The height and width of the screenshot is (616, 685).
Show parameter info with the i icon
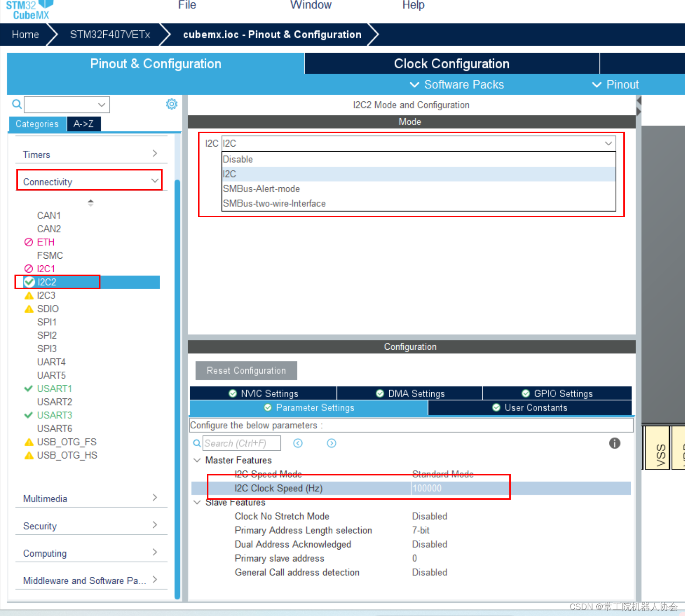[x=614, y=443]
